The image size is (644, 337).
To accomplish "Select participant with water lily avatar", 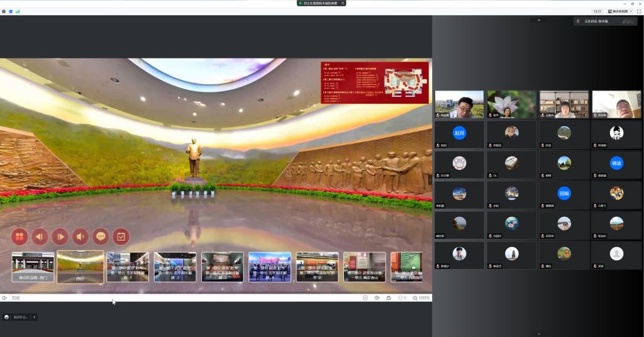I will (x=511, y=225).
